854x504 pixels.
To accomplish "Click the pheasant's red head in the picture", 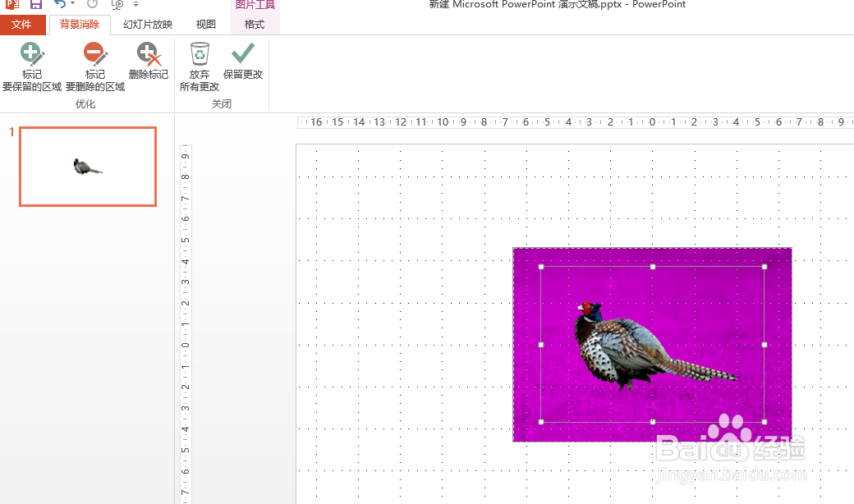I will [x=587, y=309].
